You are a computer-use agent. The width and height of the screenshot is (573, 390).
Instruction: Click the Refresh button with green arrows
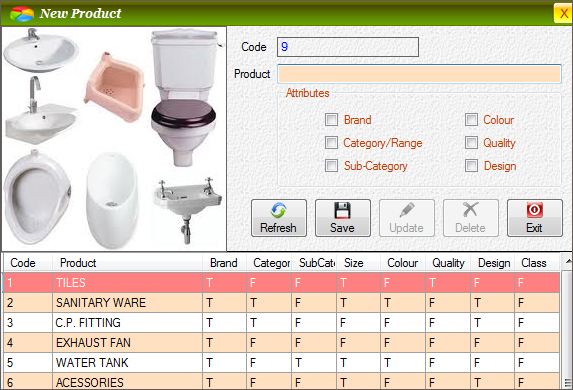pyautogui.click(x=278, y=218)
